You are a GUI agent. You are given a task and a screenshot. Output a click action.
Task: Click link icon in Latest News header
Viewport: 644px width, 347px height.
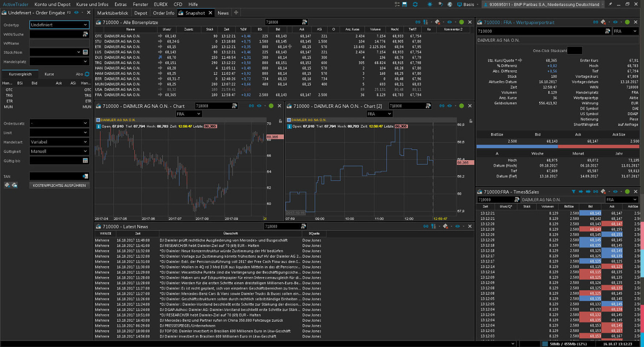click(426, 226)
